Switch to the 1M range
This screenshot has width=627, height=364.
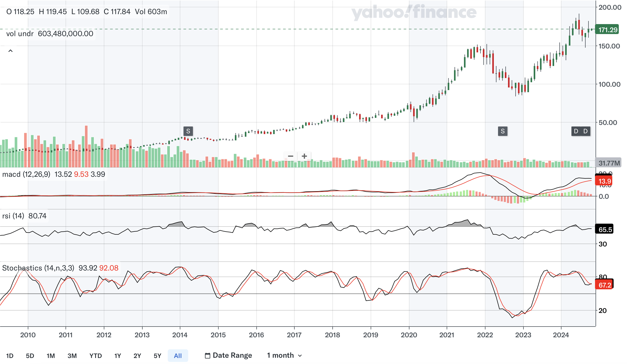(x=51, y=356)
